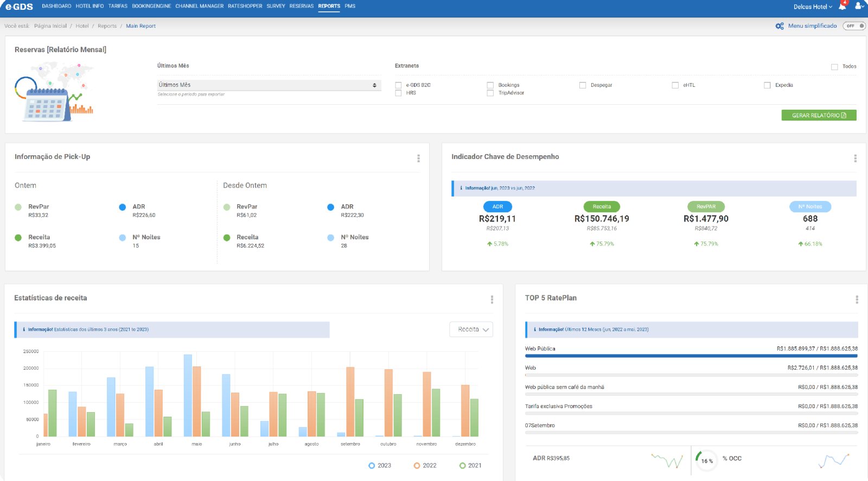The image size is (868, 481).
Task: Click the e-GDS logo
Action: coord(20,7)
